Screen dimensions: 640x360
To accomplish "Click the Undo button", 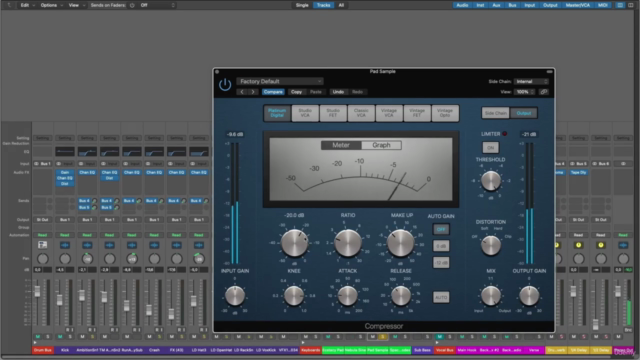I will (x=338, y=92).
